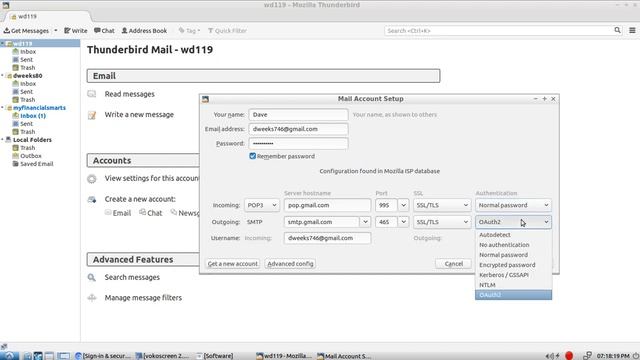Viewport: 640px width, 360px height.
Task: Click the Get a new account button
Action: pos(233,264)
